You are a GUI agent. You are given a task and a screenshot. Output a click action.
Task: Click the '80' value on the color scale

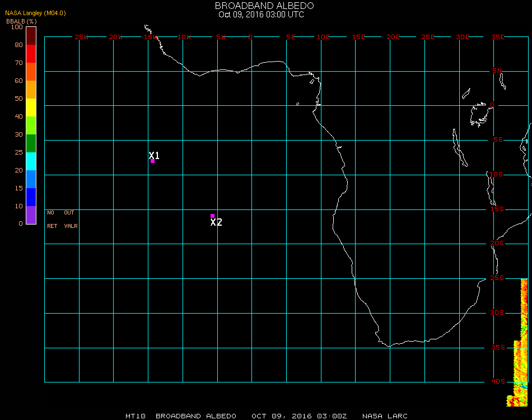18,45
